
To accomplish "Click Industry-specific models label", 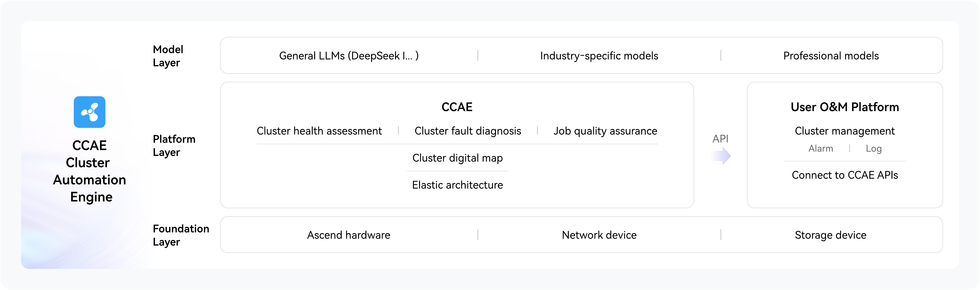I will pos(599,56).
